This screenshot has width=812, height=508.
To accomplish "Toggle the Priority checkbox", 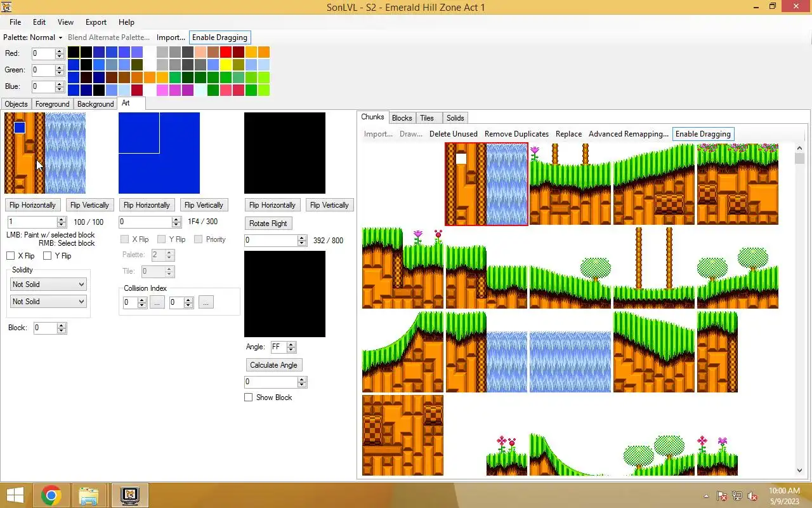I will 199,239.
